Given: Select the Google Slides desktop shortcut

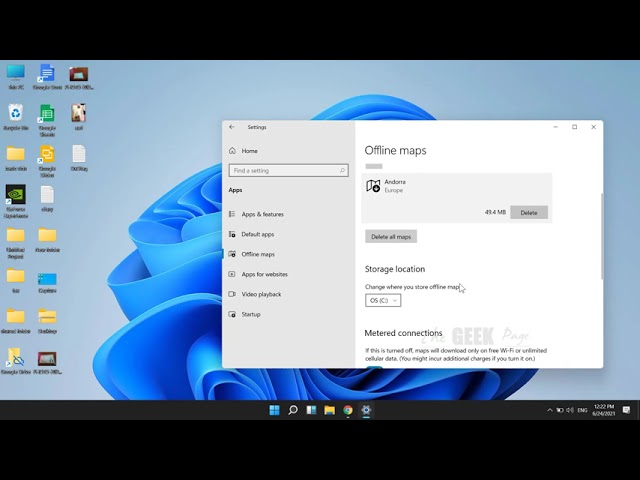Looking at the screenshot, I should (x=47, y=161).
